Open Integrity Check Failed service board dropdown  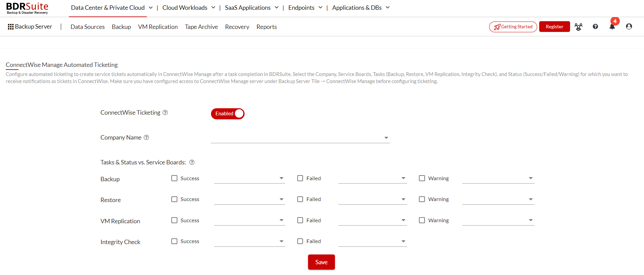[x=373, y=241]
